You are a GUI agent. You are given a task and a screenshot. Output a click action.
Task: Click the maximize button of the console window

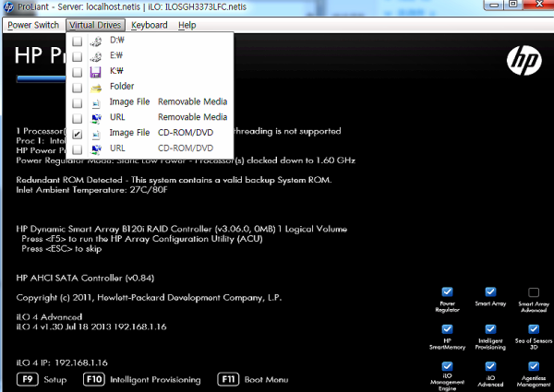pyautogui.click(x=512, y=5)
